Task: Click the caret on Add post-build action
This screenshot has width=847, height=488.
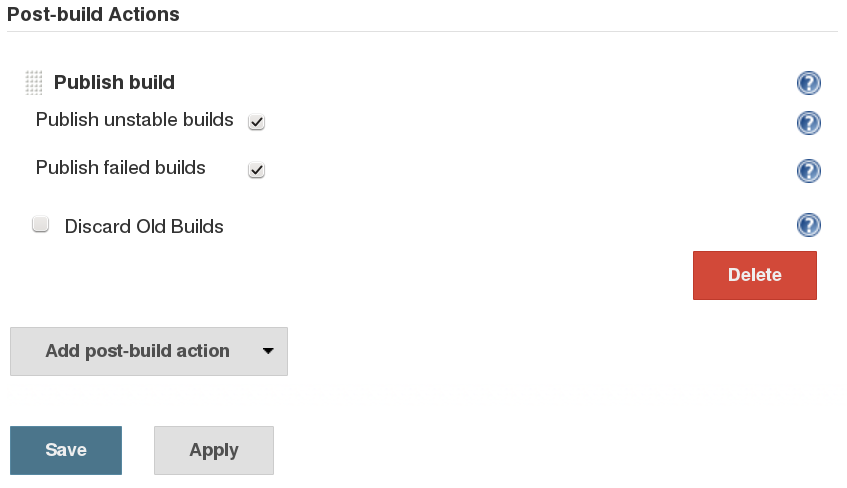Action: click(x=267, y=351)
